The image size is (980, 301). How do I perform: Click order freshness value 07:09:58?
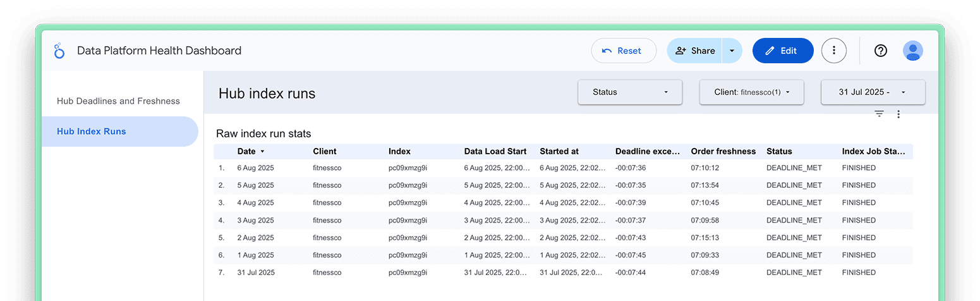point(705,221)
